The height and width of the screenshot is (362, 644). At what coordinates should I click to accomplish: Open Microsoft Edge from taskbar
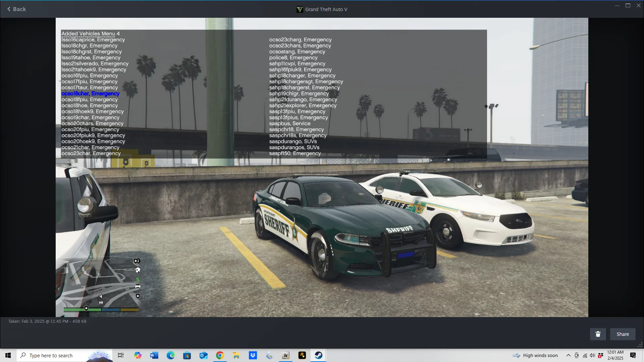[x=170, y=355]
